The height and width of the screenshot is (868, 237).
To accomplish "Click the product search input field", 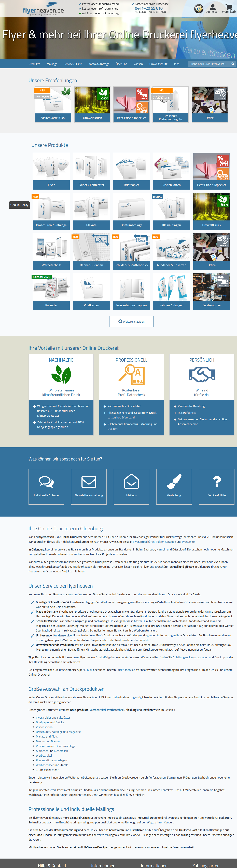I will pos(209,64).
